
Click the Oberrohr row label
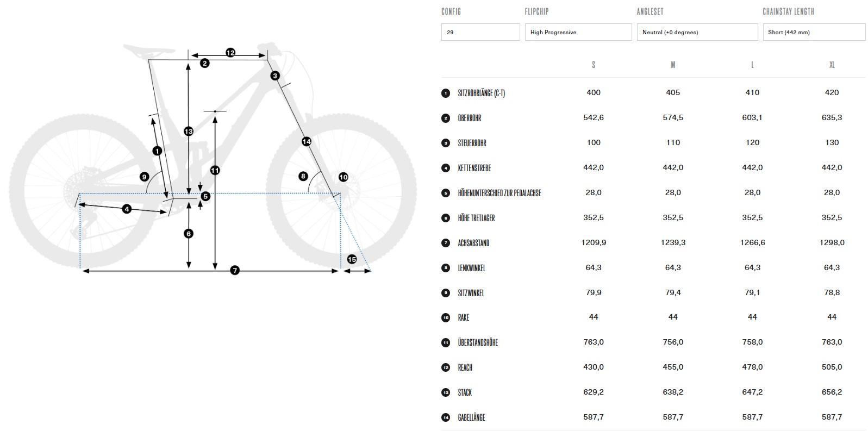[470, 118]
